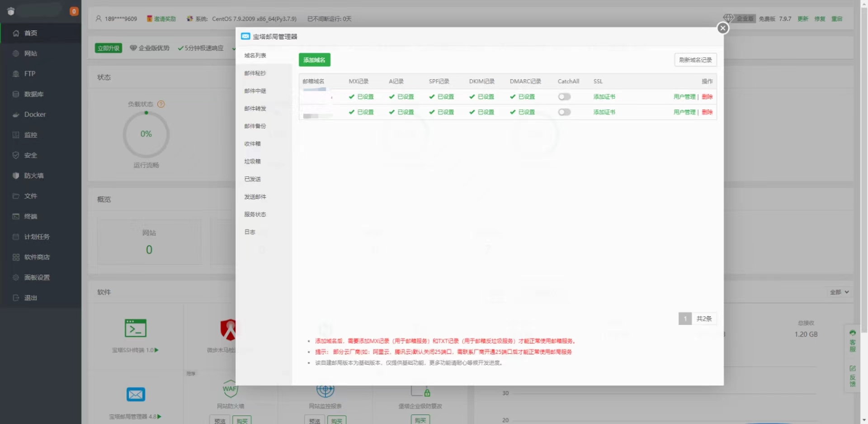The height and width of the screenshot is (424, 868).
Task: Toggle CatchAll switch for second domain
Action: (564, 112)
